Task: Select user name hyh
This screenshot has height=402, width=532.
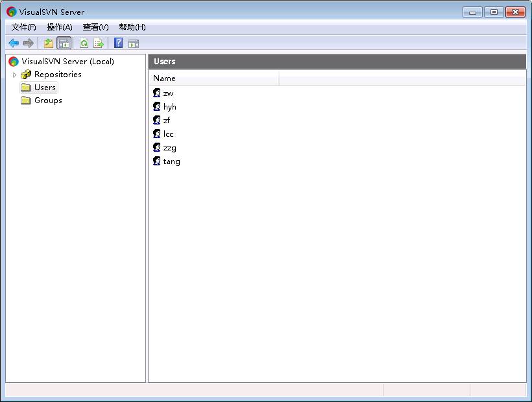Action: coord(169,107)
